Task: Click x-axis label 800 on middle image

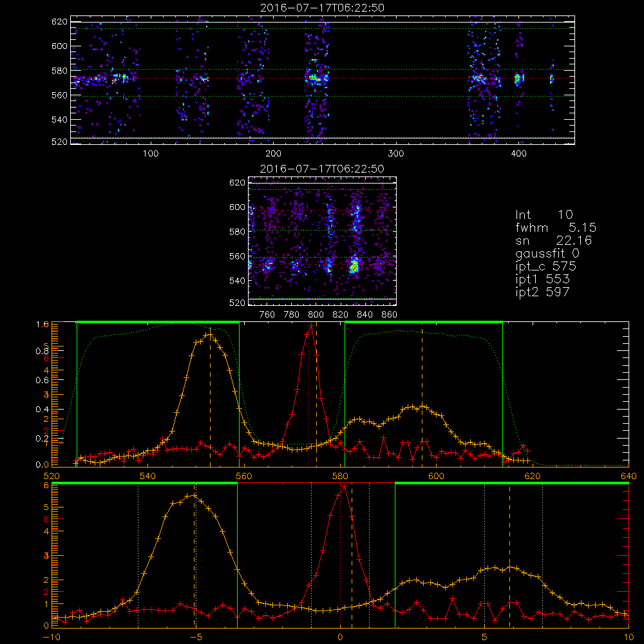Action: coord(316,315)
